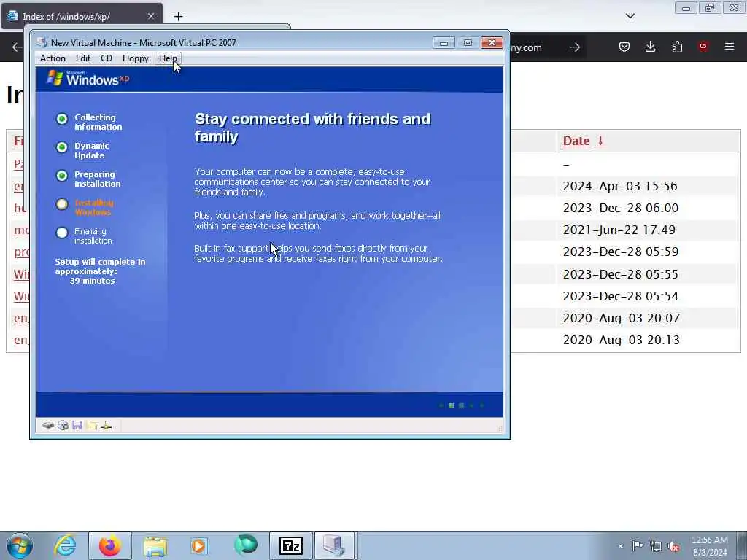
Task: Open the Action menu in Virtual PC
Action: click(53, 58)
